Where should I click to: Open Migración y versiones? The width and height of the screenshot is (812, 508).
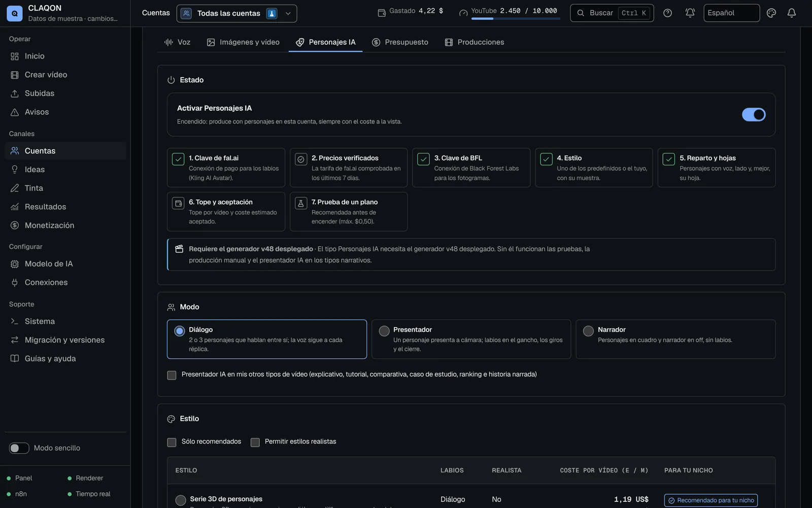(65, 340)
